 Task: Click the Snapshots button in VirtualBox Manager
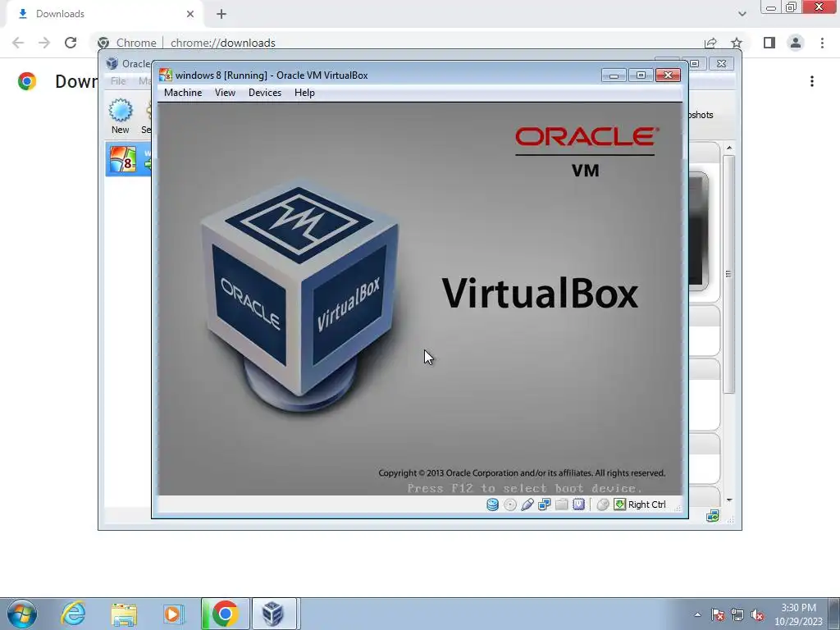tap(701, 115)
